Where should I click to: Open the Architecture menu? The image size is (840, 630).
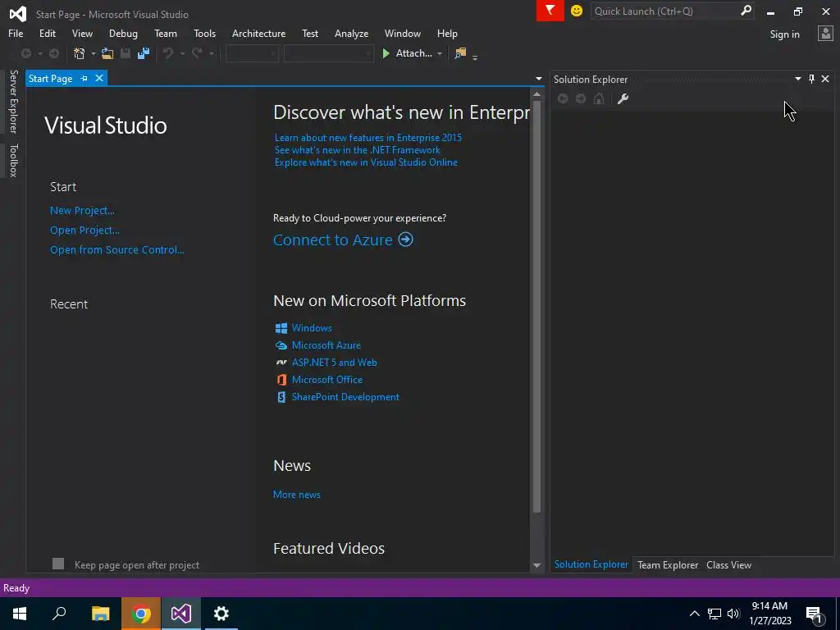coord(258,33)
